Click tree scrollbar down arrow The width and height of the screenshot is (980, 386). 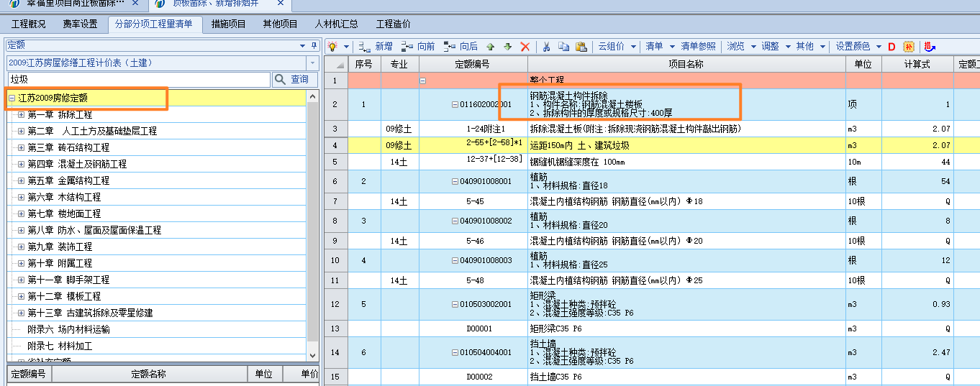312,355
